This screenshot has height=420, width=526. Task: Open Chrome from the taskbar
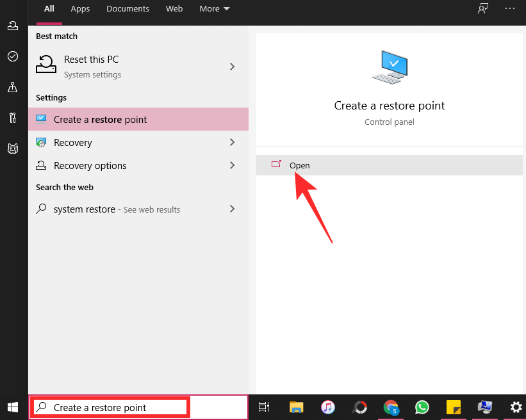391,407
